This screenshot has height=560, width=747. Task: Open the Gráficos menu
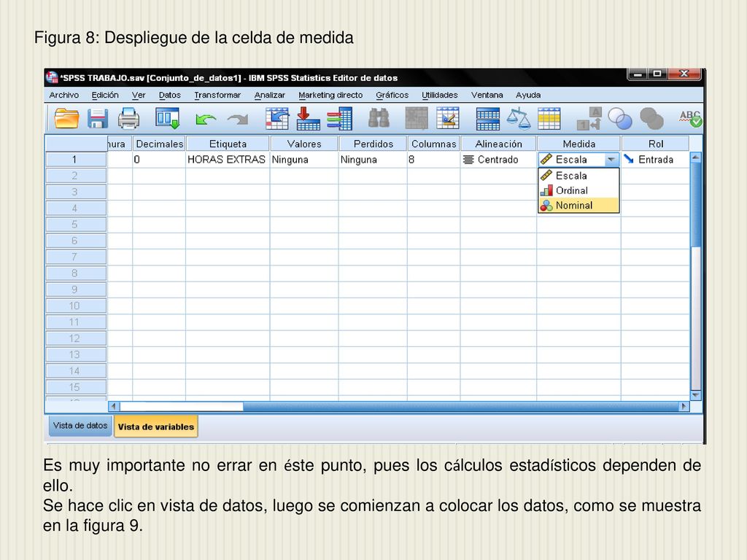click(x=392, y=95)
